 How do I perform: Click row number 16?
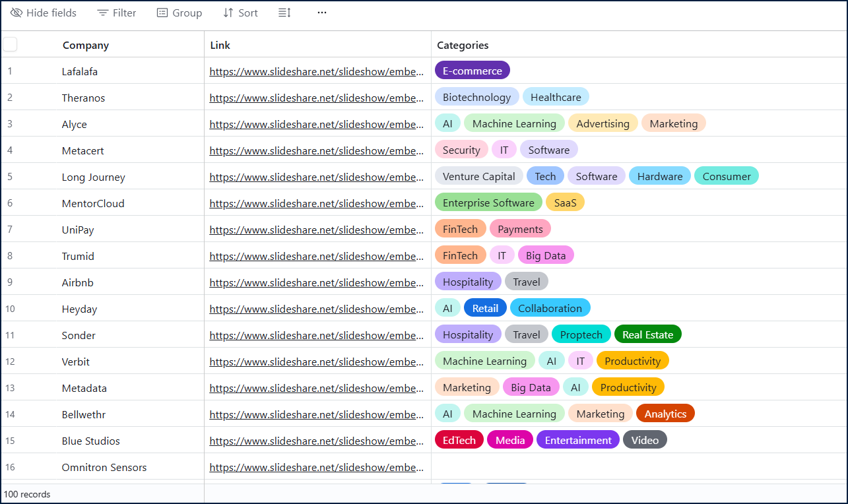[10, 467]
